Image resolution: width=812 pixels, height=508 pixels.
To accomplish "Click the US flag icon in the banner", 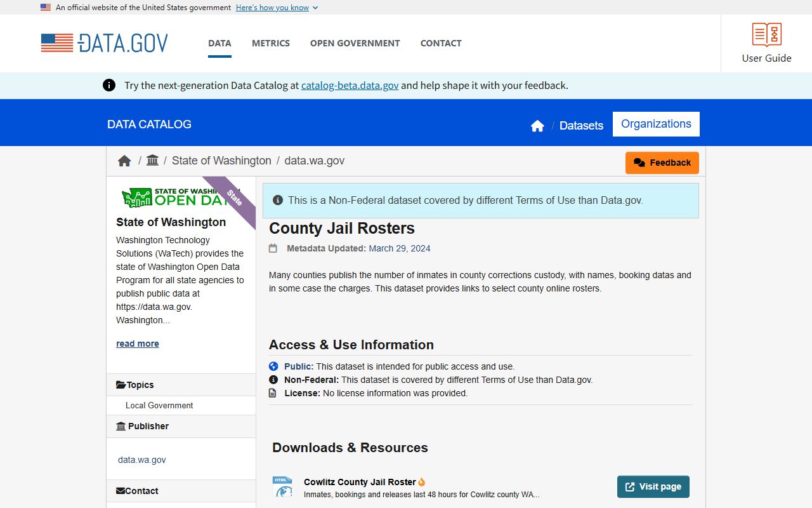I will 46,8.
